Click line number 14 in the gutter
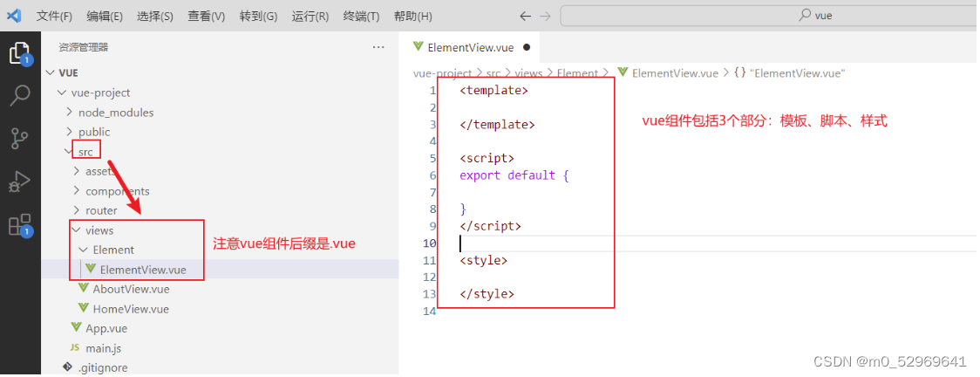This screenshot has height=377, width=980. (429, 311)
